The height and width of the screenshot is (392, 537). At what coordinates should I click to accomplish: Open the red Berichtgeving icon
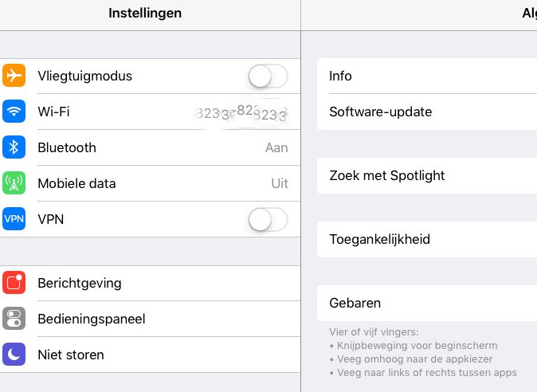click(x=14, y=283)
